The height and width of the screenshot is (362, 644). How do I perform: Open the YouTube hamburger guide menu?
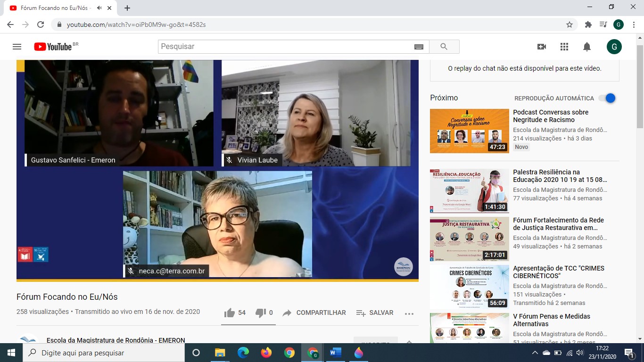tap(17, 47)
